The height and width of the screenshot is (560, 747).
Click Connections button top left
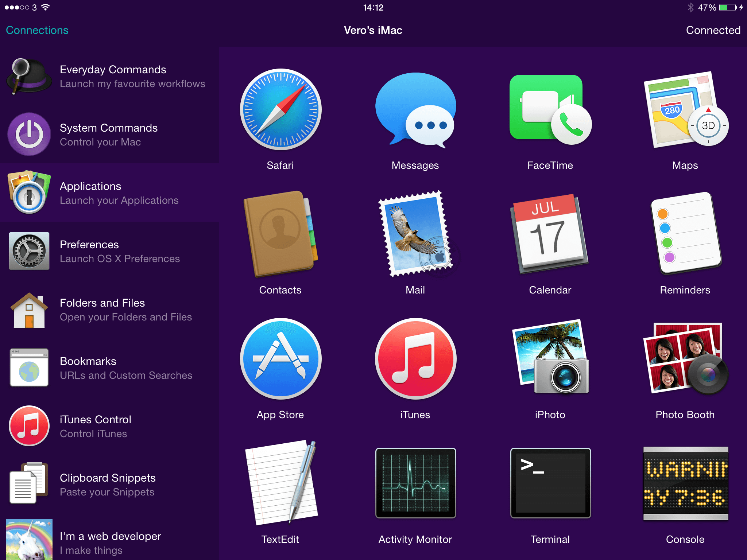click(38, 31)
